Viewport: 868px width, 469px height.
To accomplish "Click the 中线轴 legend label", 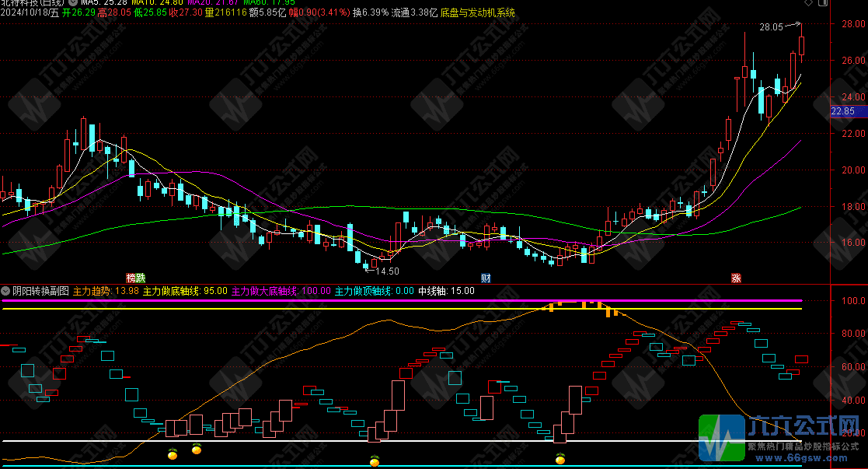I will tap(432, 291).
